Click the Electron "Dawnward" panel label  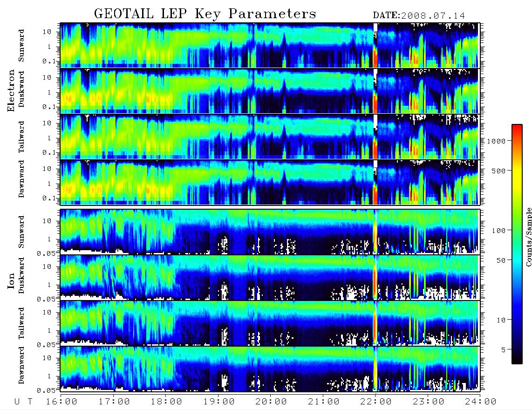(21, 179)
